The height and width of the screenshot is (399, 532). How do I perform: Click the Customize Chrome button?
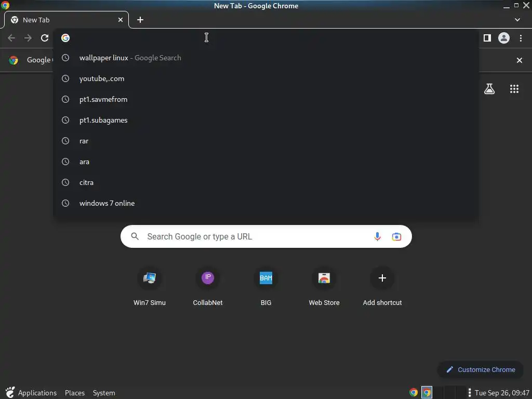click(481, 369)
